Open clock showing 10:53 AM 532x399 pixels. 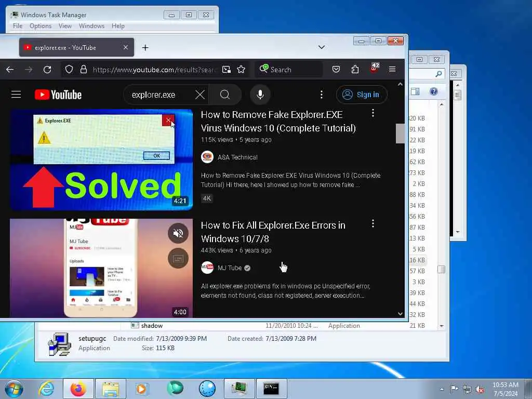(505, 389)
